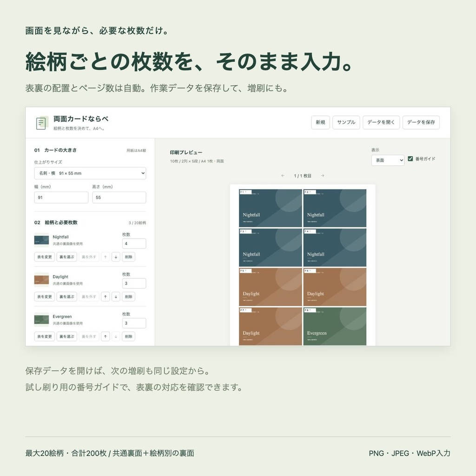Click the Evergreen thumbnail in design list

41,320
